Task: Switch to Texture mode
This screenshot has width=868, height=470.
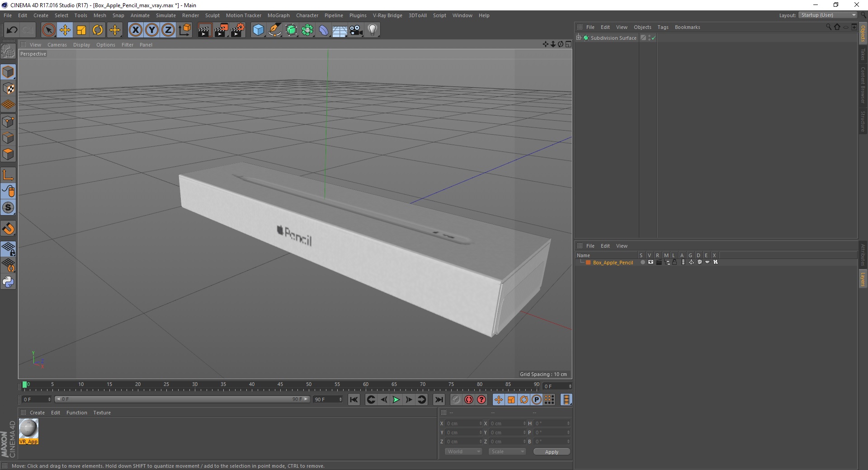Action: point(8,89)
